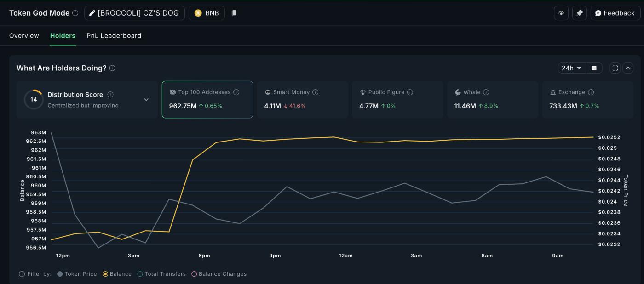Open the 24h timeframe dropdown

coord(572,68)
